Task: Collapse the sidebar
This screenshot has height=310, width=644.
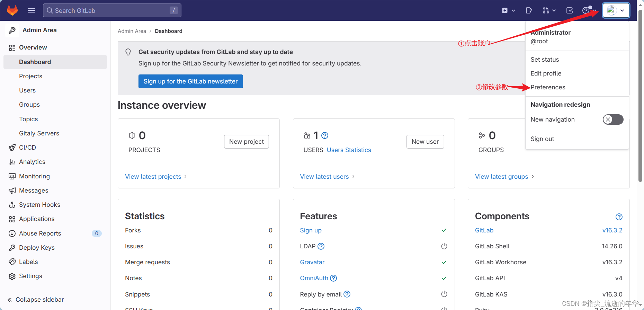Action: pos(36,300)
